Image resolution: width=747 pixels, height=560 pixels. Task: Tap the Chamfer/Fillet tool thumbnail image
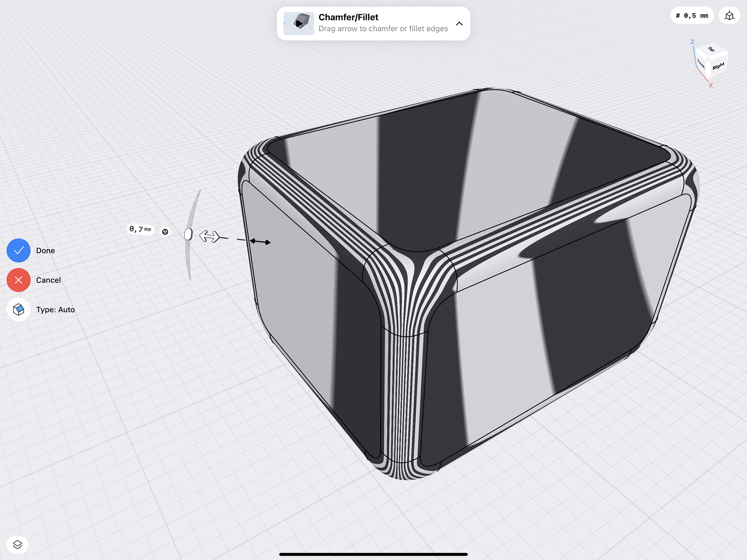click(x=299, y=24)
